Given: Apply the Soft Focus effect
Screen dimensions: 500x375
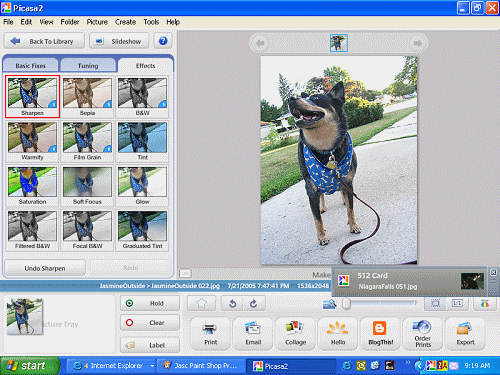Looking at the screenshot, I should 87,185.
